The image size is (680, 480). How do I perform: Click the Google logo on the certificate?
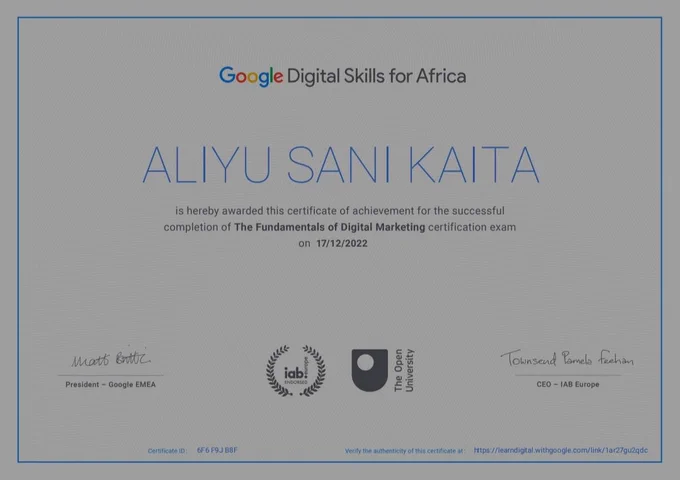(x=251, y=77)
